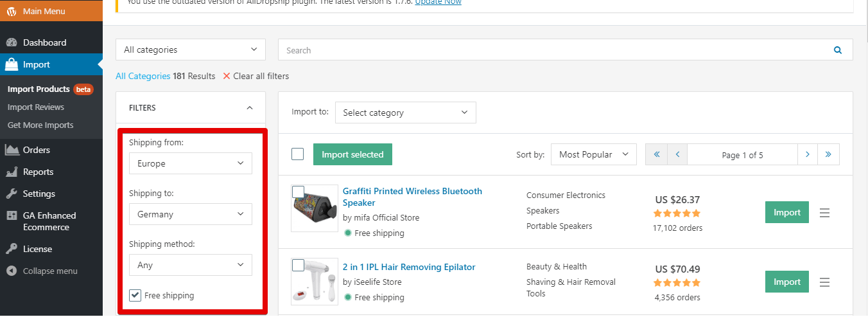Open the hamburger menu for Graffiti speaker
868x317 pixels.
[825, 213]
